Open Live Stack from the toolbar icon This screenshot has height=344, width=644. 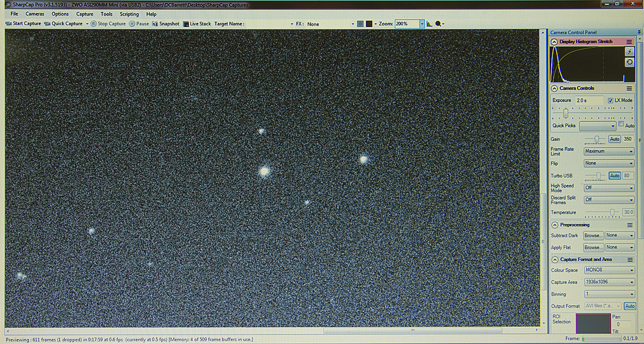point(186,24)
